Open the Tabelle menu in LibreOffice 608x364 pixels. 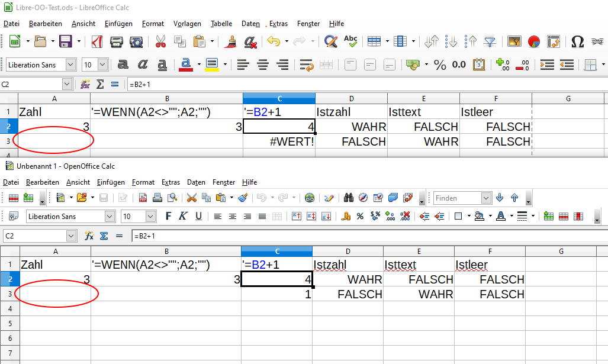[221, 24]
